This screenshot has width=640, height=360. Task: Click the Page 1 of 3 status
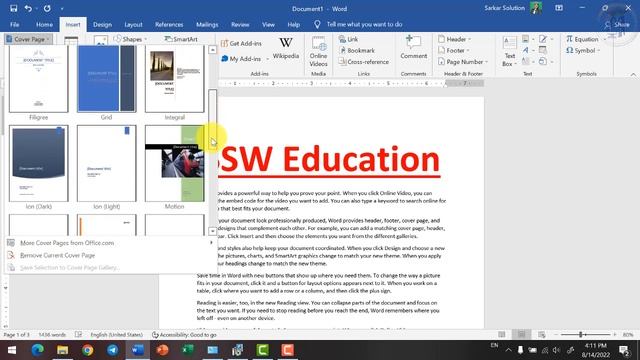[x=16, y=335]
